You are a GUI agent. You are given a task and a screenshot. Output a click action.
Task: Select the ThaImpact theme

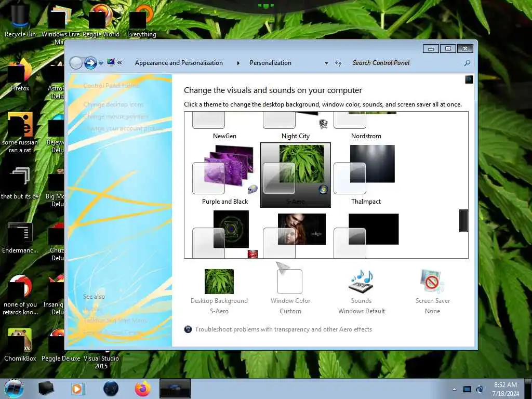pos(366,175)
